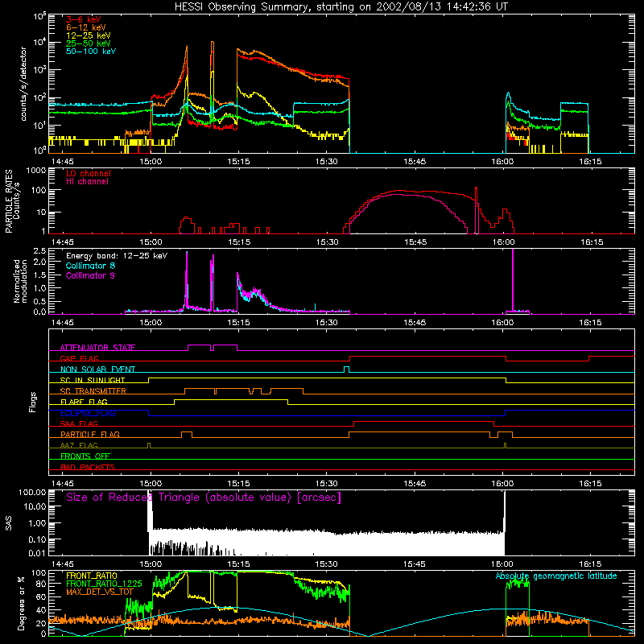Click the counts/s/detector axis label
The height and width of the screenshot is (644, 644).
pos(23,84)
